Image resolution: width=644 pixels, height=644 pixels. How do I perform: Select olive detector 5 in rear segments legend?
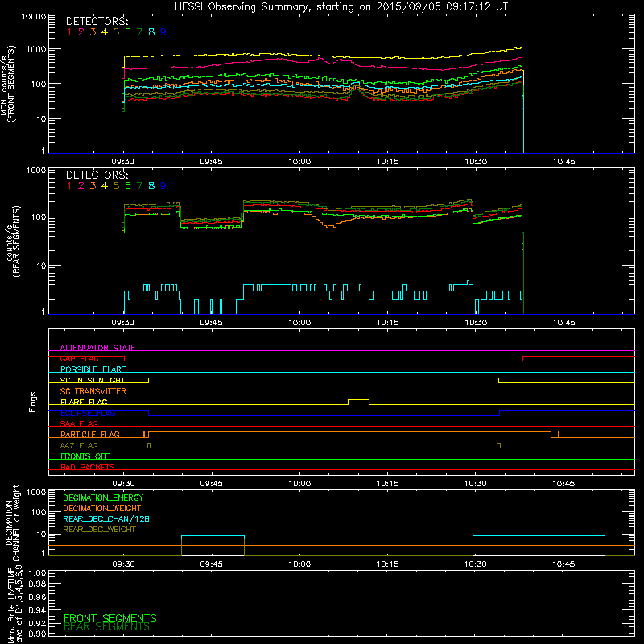coord(116,186)
